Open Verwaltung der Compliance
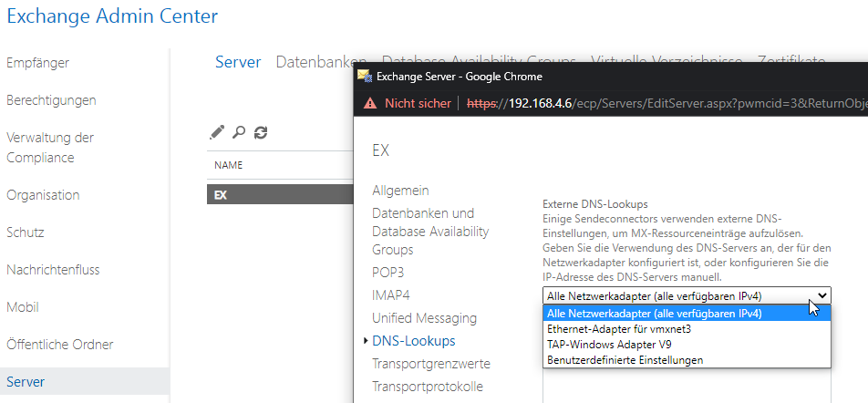The height and width of the screenshot is (403, 868). coord(50,148)
